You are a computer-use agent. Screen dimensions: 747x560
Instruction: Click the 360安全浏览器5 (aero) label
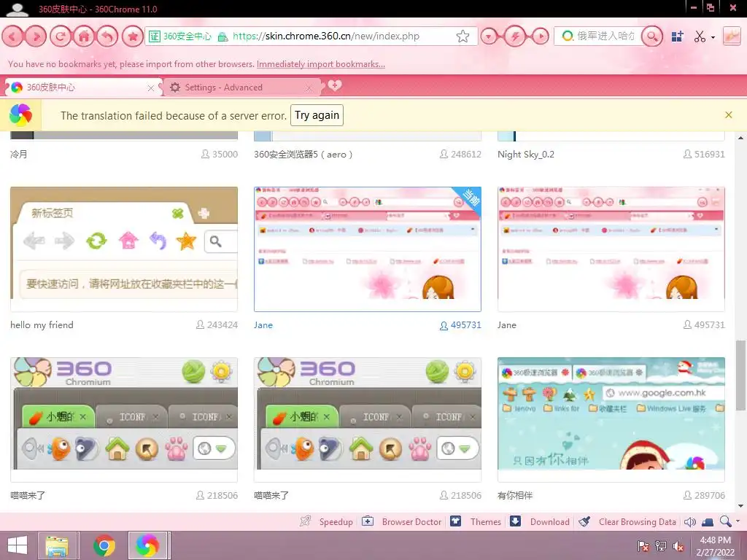(x=303, y=155)
